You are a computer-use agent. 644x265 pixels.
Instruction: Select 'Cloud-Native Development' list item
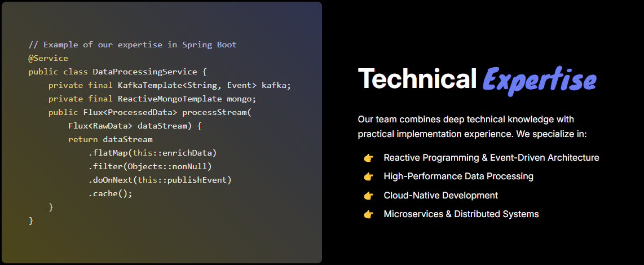[440, 196]
